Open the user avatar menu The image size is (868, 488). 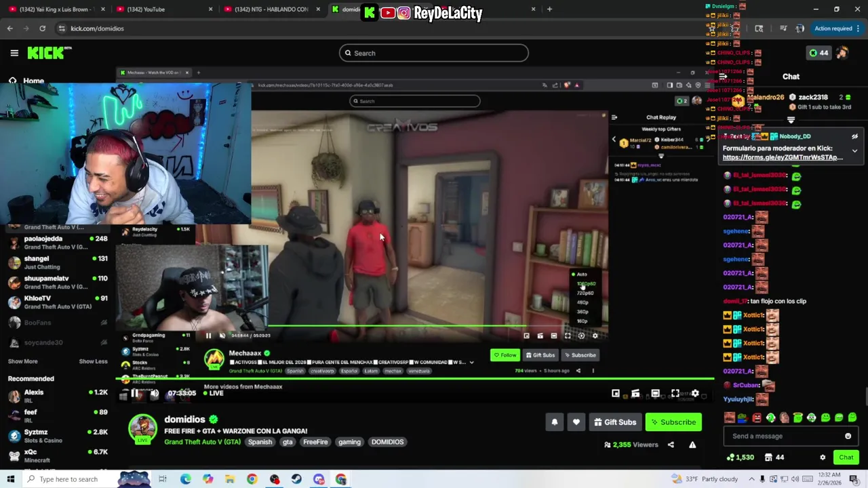point(842,53)
